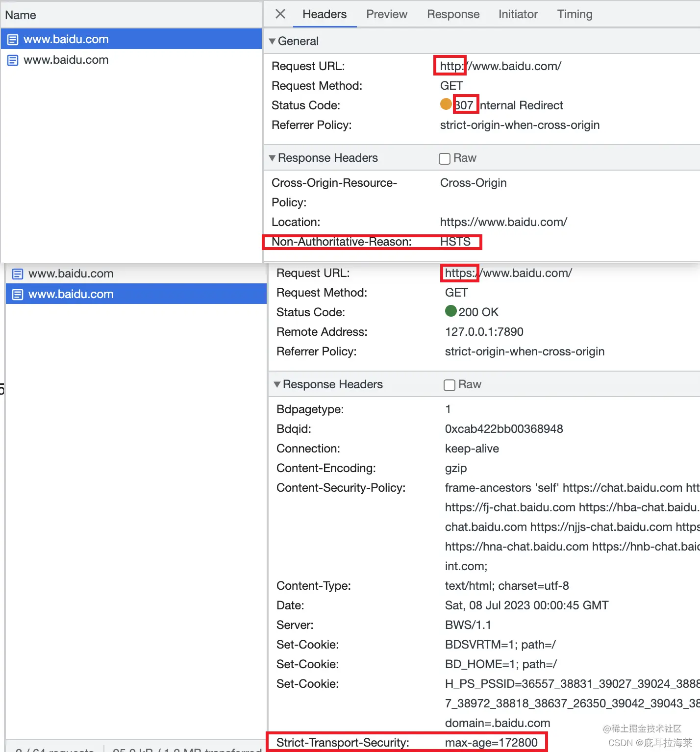Screen dimensions: 700x752
Task: Click the 200 OK status text
Action: click(x=478, y=312)
